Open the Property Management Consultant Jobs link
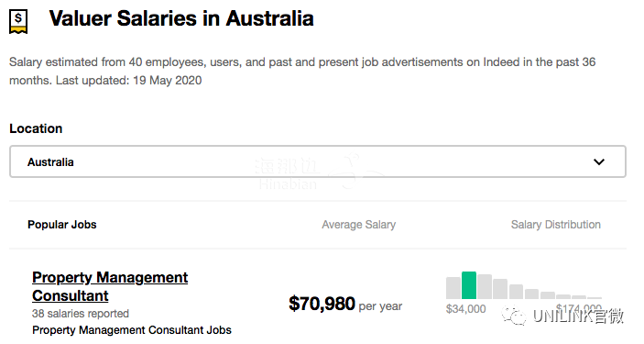Image resolution: width=644 pixels, height=344 pixels. pos(131,330)
